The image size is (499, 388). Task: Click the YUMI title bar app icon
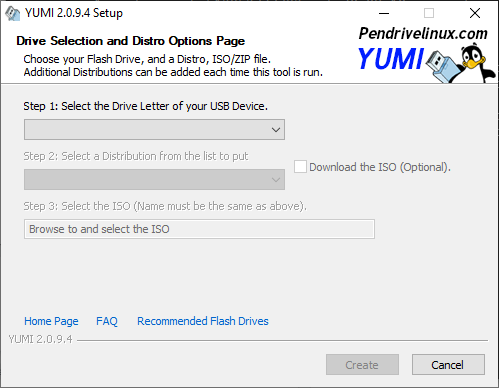pyautogui.click(x=13, y=13)
